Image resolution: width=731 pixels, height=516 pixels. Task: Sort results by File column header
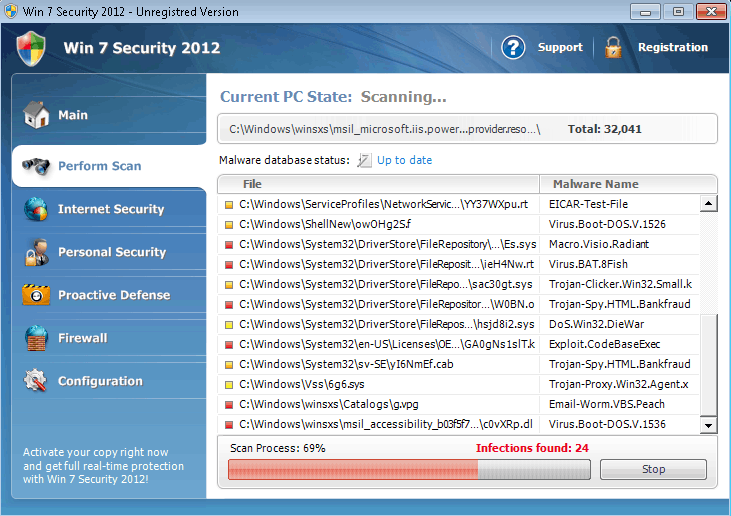point(252,184)
